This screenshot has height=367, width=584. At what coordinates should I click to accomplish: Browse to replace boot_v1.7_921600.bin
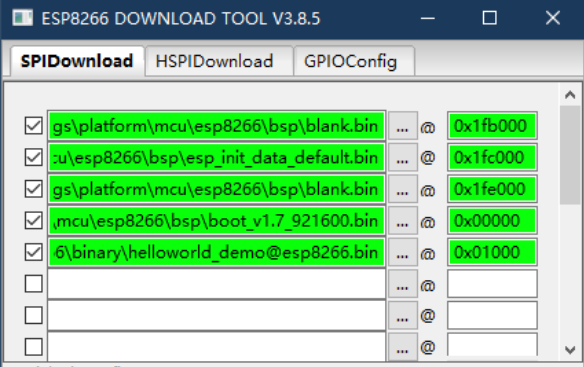[403, 221]
